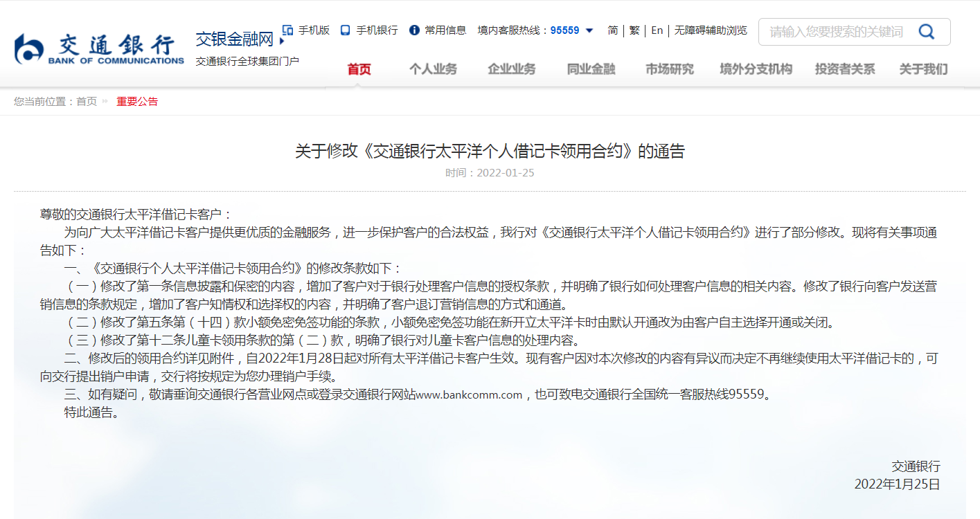980x519 pixels.
Task: Click the 境内客服热线 label
Action: point(513,30)
